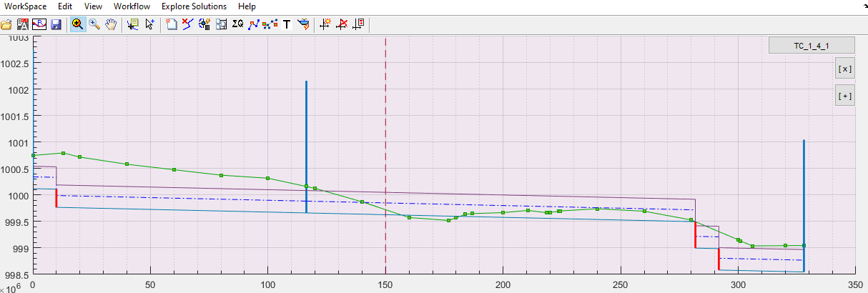Click the funnel filter icon
The image size is (868, 293).
tap(303, 24)
